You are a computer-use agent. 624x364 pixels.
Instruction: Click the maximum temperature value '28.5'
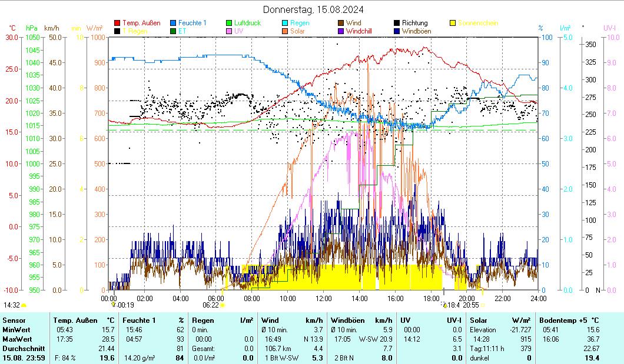pos(108,339)
